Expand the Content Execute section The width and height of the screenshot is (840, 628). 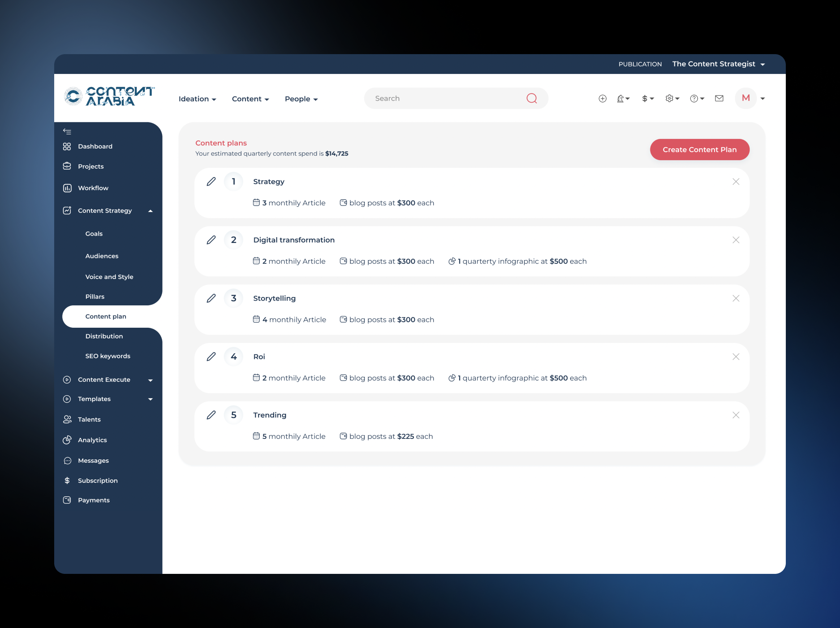tap(150, 380)
